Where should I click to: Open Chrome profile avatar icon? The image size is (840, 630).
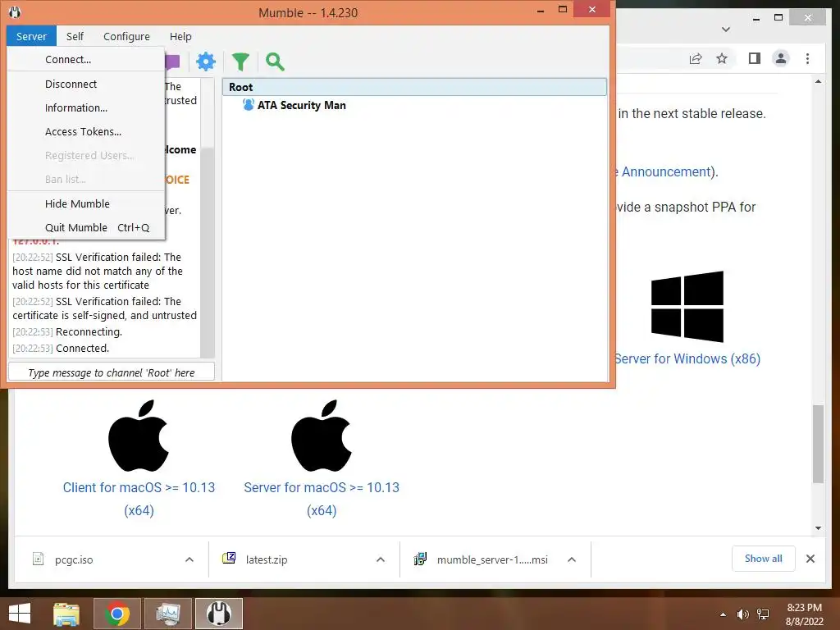click(781, 58)
